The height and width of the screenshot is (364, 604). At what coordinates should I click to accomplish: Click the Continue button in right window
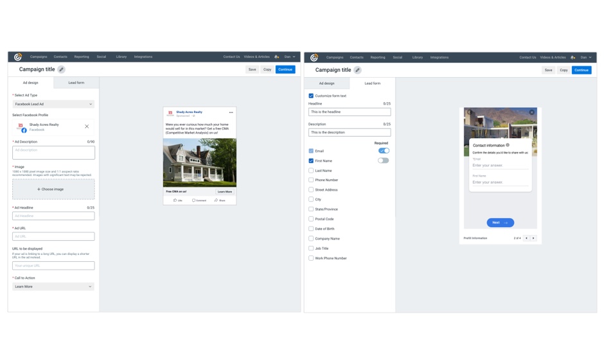582,70
